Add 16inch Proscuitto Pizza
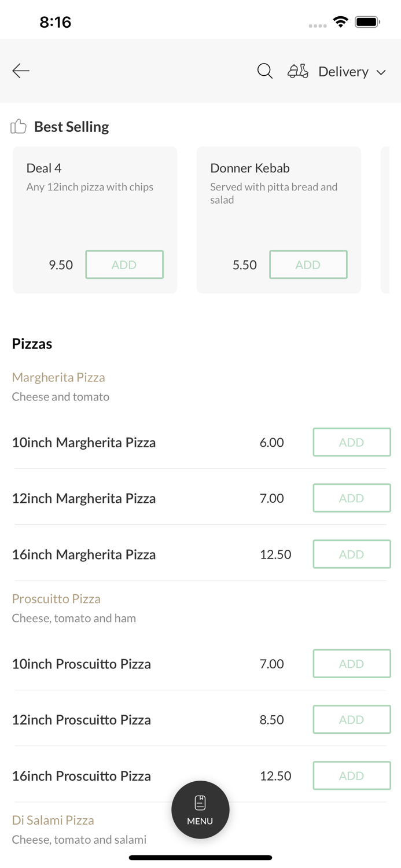Viewport: 401px width, 868px height. pos(352,775)
